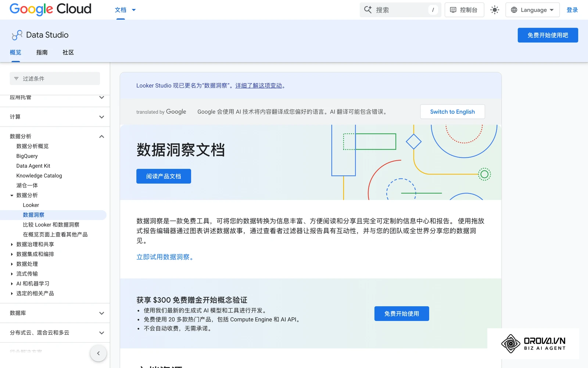Click the 免费开始使用吧 button

548,35
